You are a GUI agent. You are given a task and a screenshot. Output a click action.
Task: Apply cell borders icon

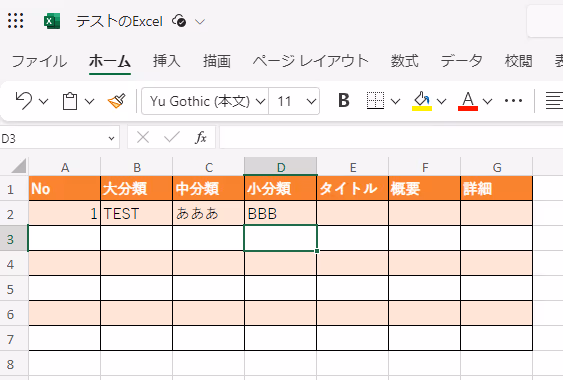coord(376,101)
